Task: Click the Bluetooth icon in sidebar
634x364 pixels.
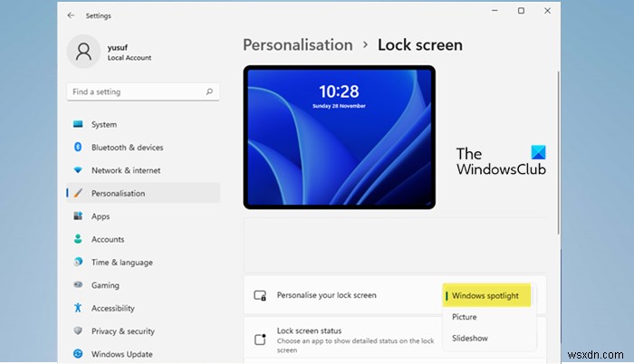Action: [x=78, y=148]
